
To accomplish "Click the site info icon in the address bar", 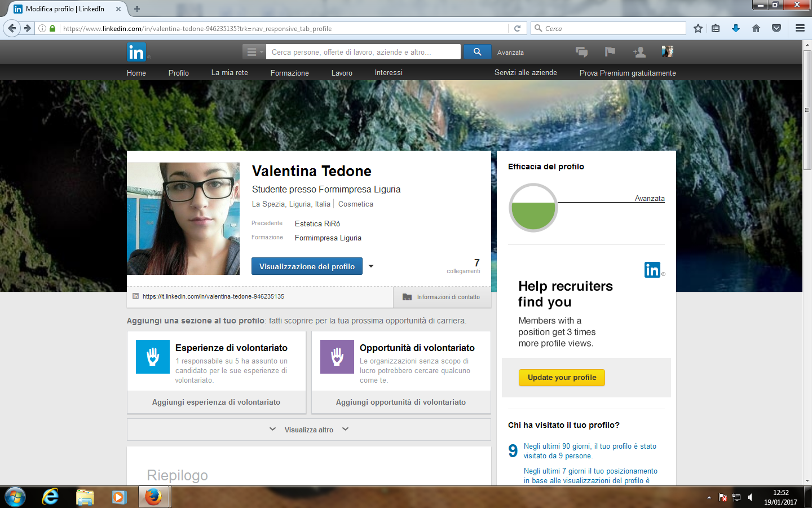I will [42, 28].
